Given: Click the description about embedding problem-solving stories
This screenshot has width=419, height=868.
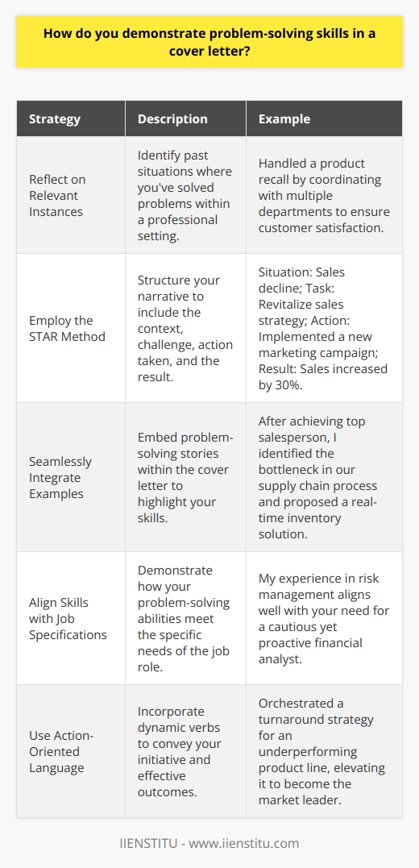Looking at the screenshot, I should [x=185, y=476].
